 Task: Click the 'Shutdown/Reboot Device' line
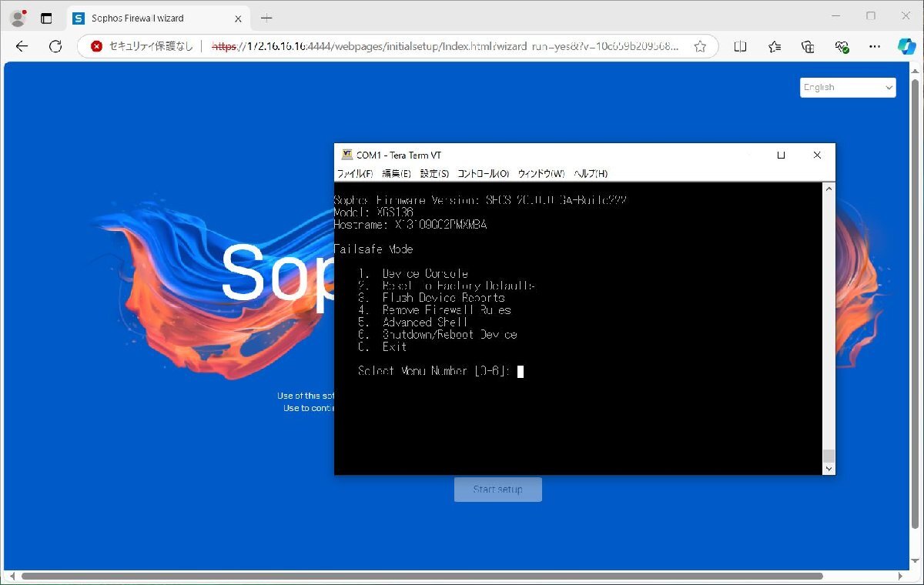point(437,334)
